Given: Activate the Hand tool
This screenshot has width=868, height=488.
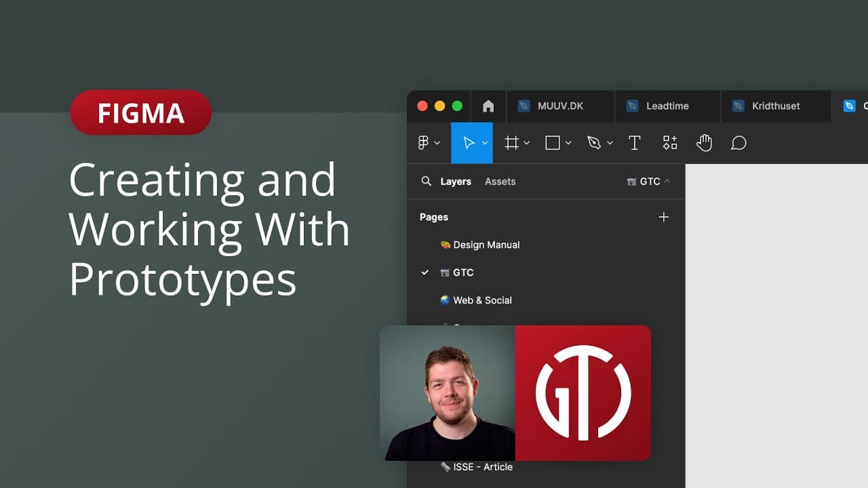Looking at the screenshot, I should [704, 143].
